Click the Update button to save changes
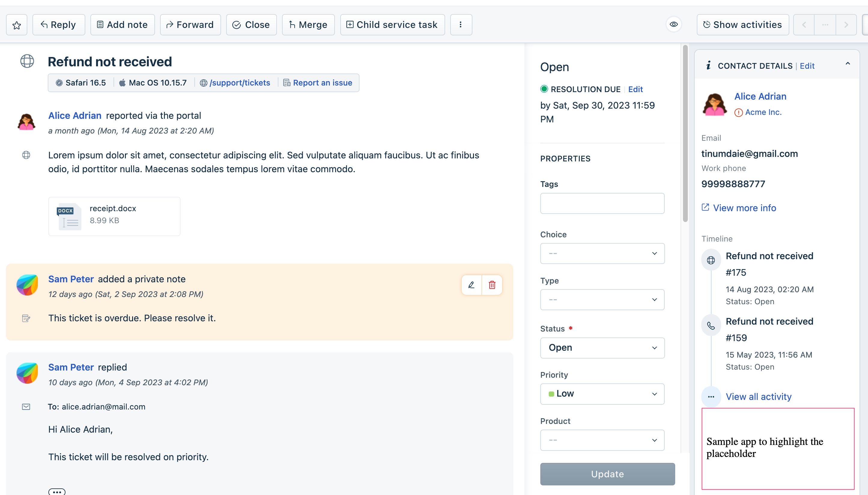Screen dimensions: 868x495 (x=606, y=474)
